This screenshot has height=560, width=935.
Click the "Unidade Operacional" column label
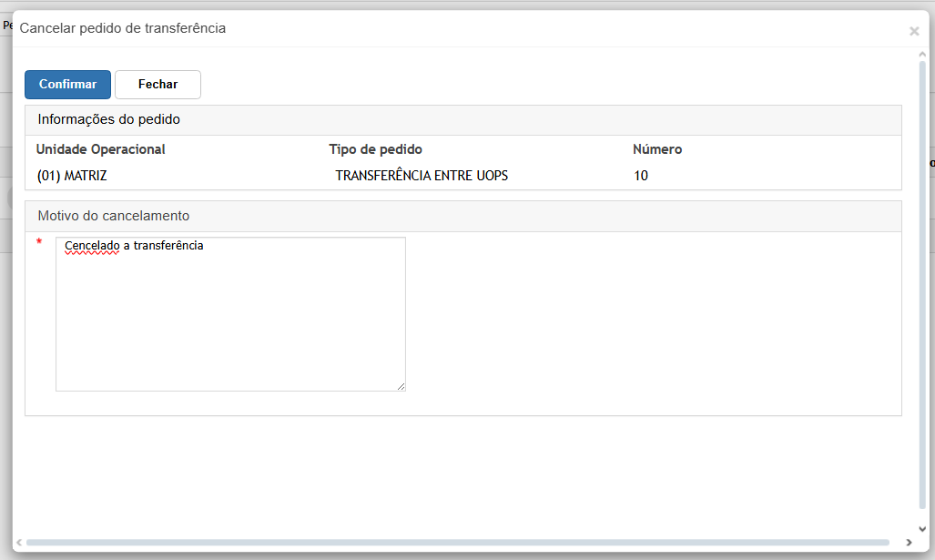tap(100, 149)
